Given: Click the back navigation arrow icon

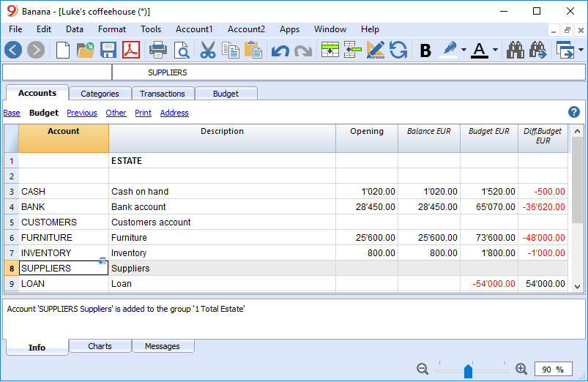Looking at the screenshot, I should pos(13,50).
